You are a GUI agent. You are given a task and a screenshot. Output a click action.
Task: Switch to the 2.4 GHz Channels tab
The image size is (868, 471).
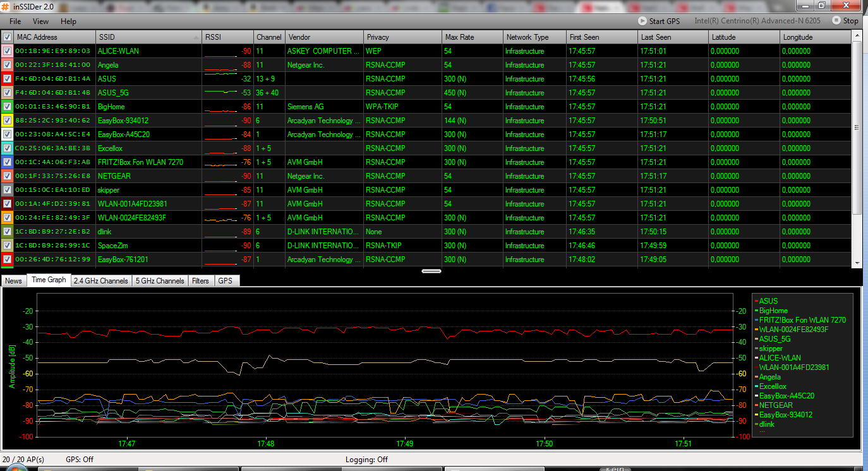coord(102,281)
